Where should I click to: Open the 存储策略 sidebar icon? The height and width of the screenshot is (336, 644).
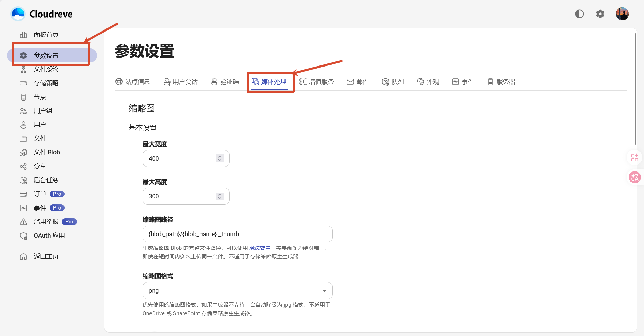(24, 83)
